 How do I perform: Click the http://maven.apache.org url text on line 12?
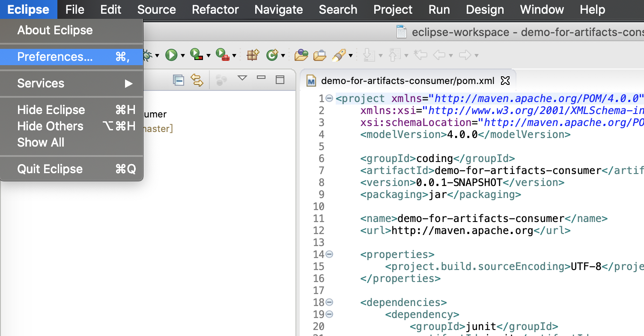[462, 231]
